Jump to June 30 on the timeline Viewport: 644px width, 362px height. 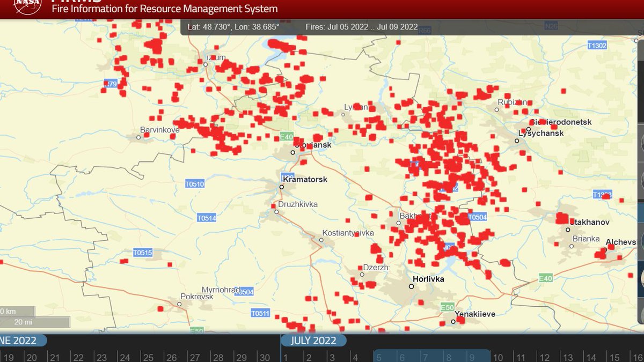264,357
